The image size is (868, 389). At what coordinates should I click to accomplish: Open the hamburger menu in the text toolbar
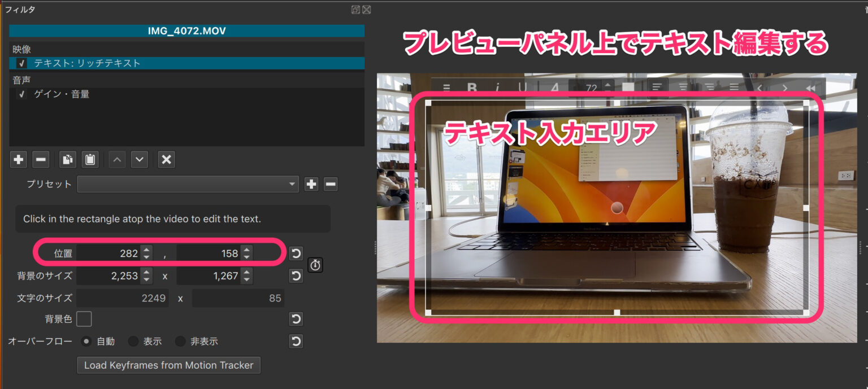coord(447,86)
